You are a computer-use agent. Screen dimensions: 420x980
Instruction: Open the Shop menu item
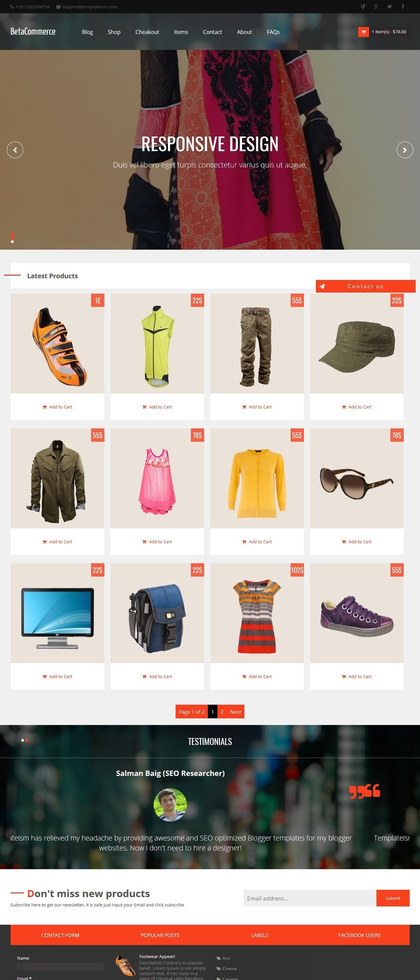114,32
